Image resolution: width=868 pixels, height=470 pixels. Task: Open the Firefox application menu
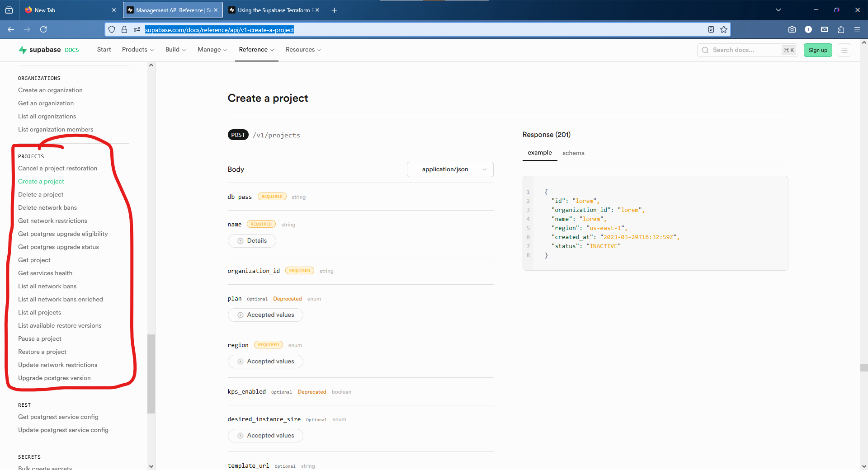(x=857, y=29)
